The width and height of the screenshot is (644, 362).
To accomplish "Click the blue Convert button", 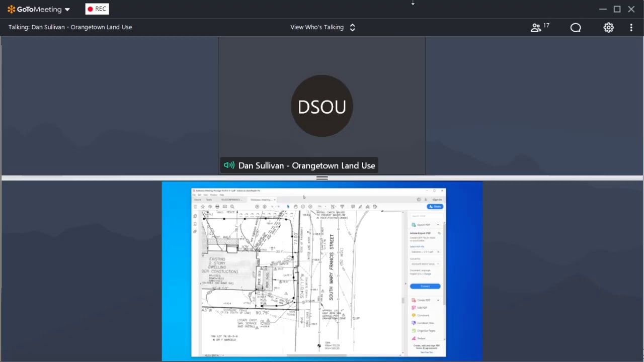I will coord(425,286).
